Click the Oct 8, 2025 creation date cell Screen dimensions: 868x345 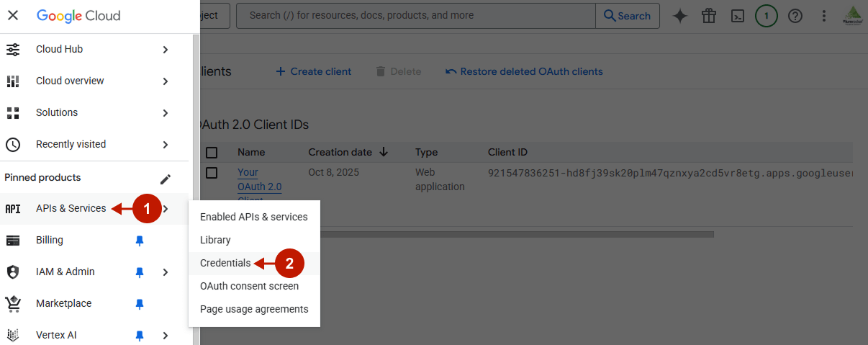[x=333, y=172]
